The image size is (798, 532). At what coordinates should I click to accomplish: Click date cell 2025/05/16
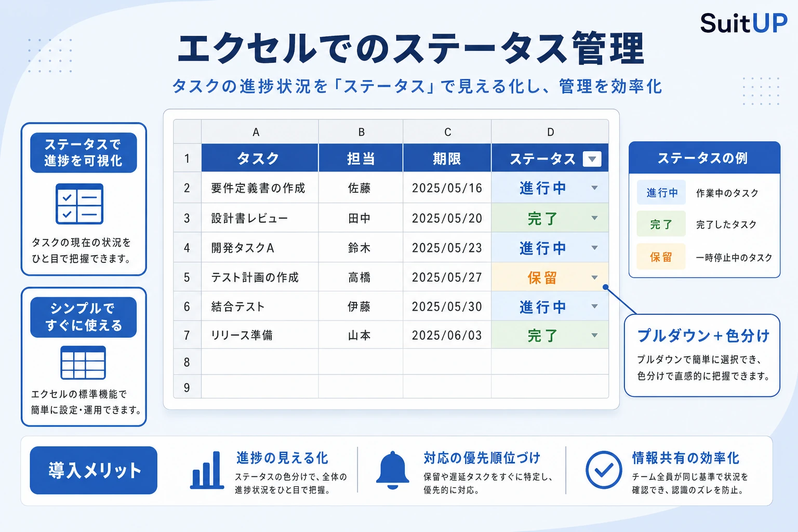coord(447,188)
